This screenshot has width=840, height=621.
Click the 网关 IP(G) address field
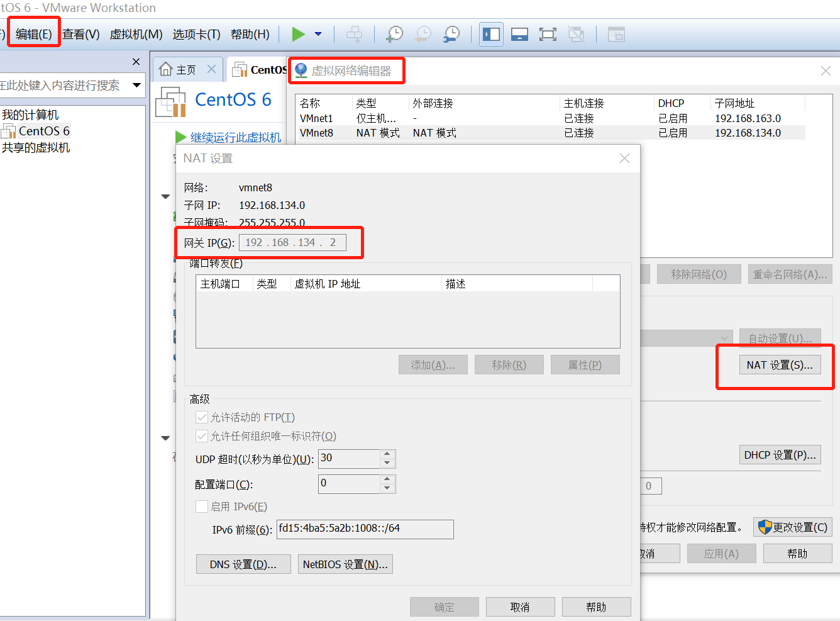pyautogui.click(x=292, y=242)
